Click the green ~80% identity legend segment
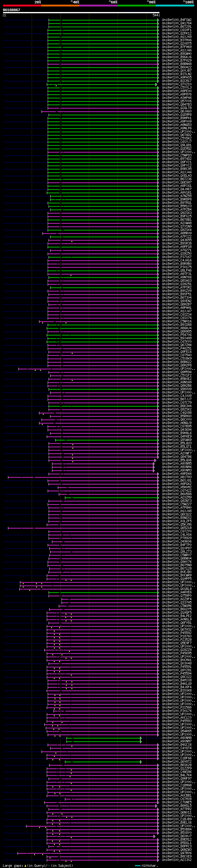This screenshot has width=197, height=868. [x=137, y=6]
